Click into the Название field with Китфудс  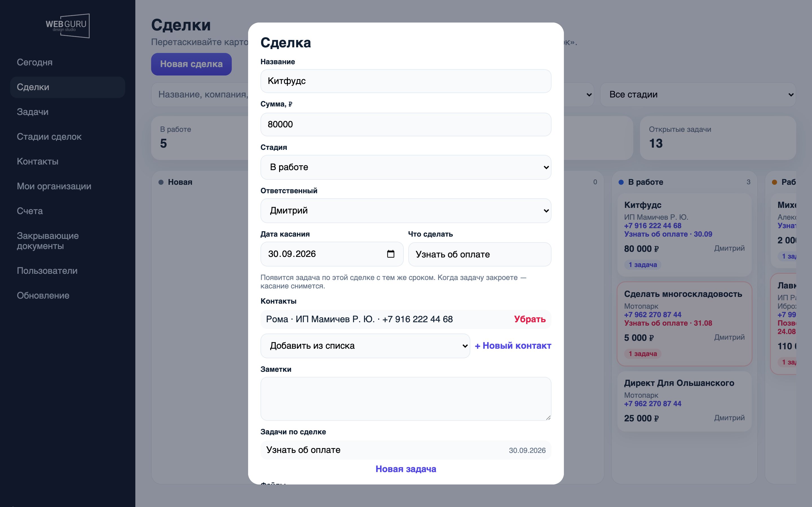(406, 81)
